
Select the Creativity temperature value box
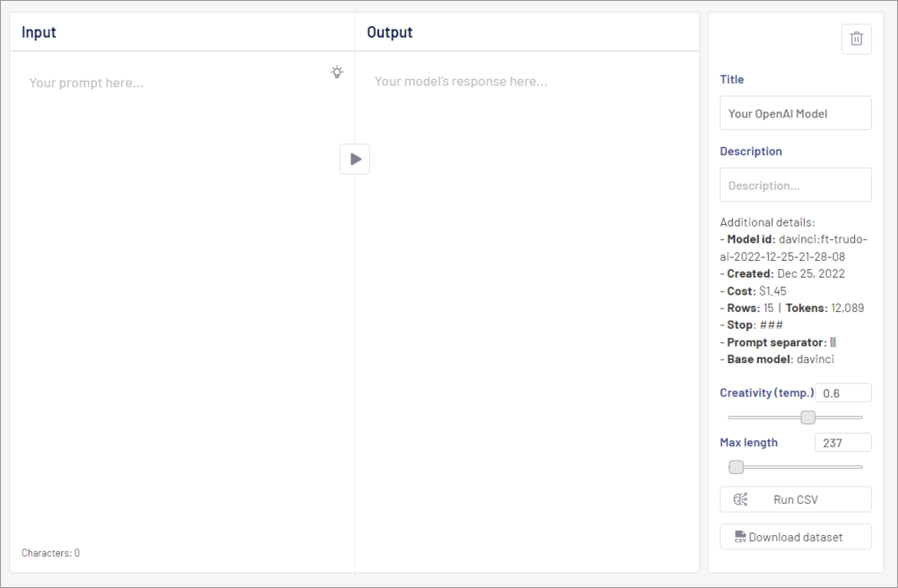coord(842,393)
